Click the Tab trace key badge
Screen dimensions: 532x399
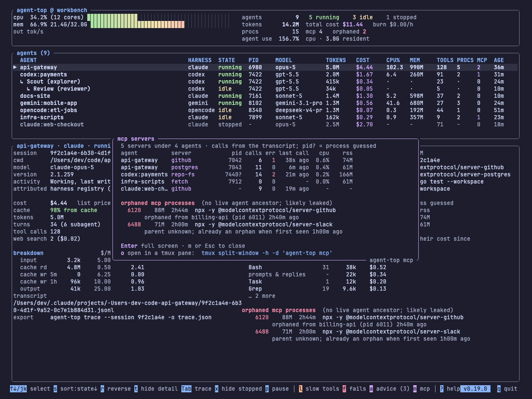[186, 389]
